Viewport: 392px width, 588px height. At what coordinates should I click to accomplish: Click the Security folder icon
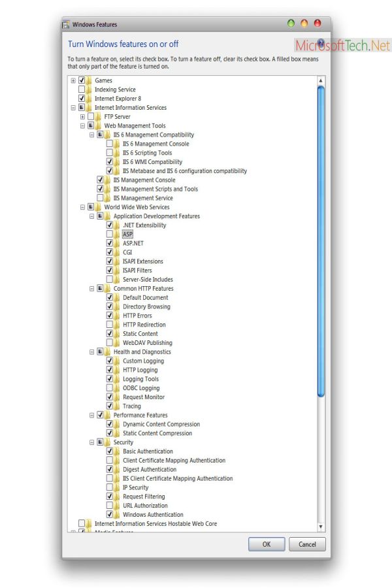click(x=108, y=442)
